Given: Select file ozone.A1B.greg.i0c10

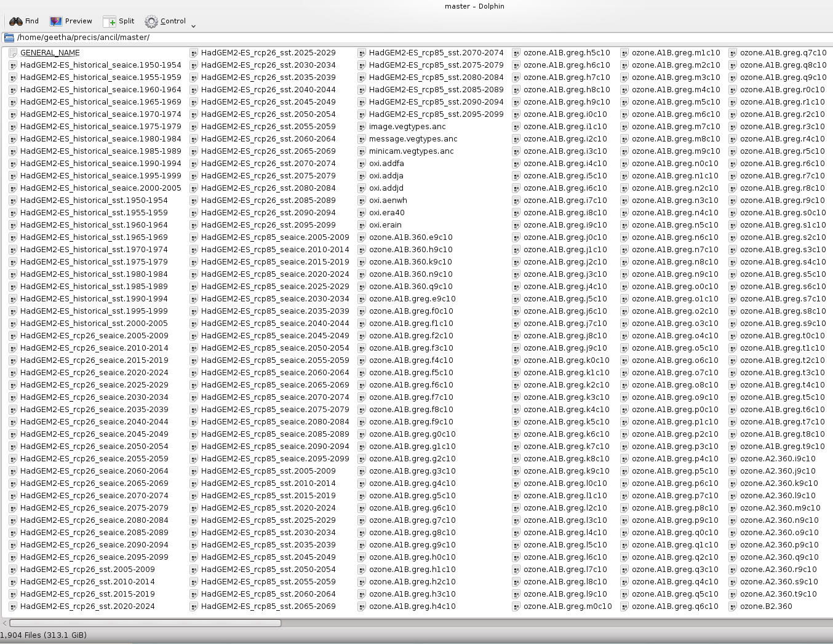Looking at the screenshot, I should pyautogui.click(x=565, y=114).
